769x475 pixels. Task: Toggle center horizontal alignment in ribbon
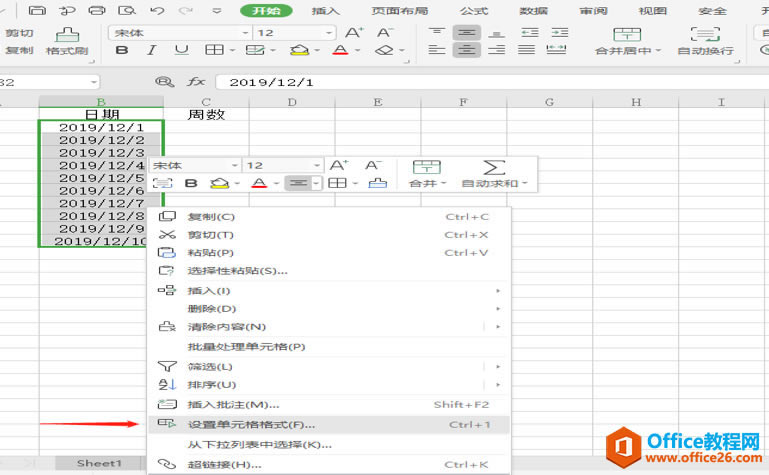click(x=466, y=50)
